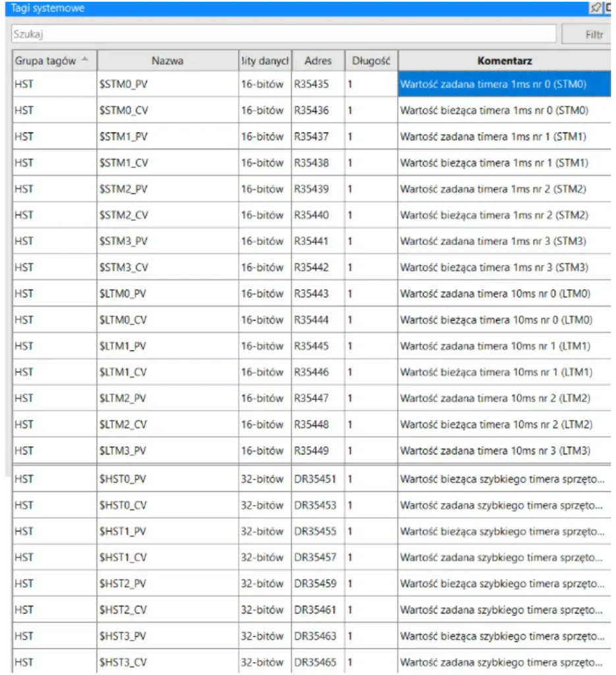
Task: Click the Szukaj search field
Action: coord(283,34)
